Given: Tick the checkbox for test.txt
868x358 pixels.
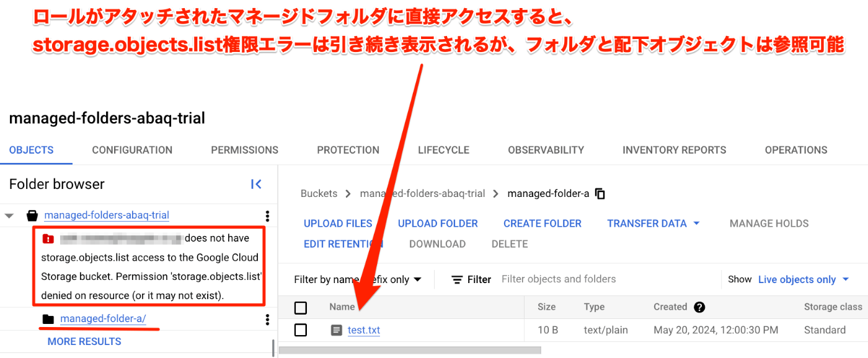Looking at the screenshot, I should pos(301,330).
